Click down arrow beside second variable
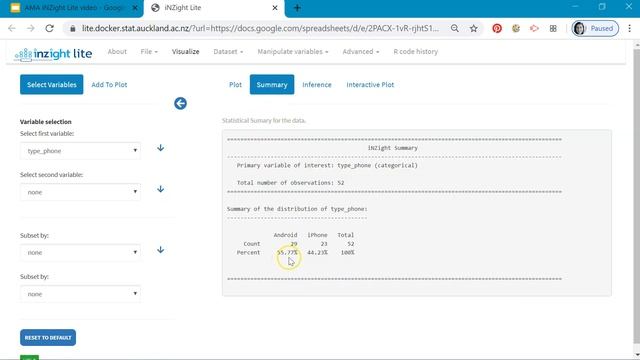Screen dimensions: 640x360 [160, 189]
